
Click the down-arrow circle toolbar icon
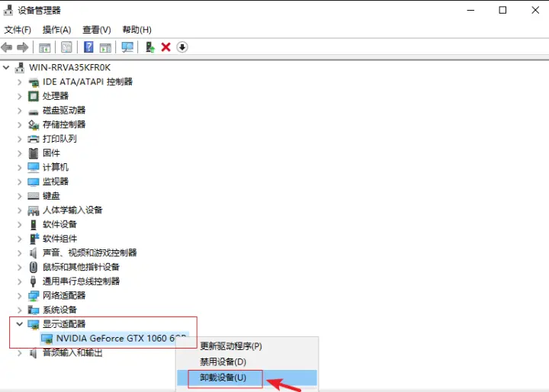(x=182, y=47)
